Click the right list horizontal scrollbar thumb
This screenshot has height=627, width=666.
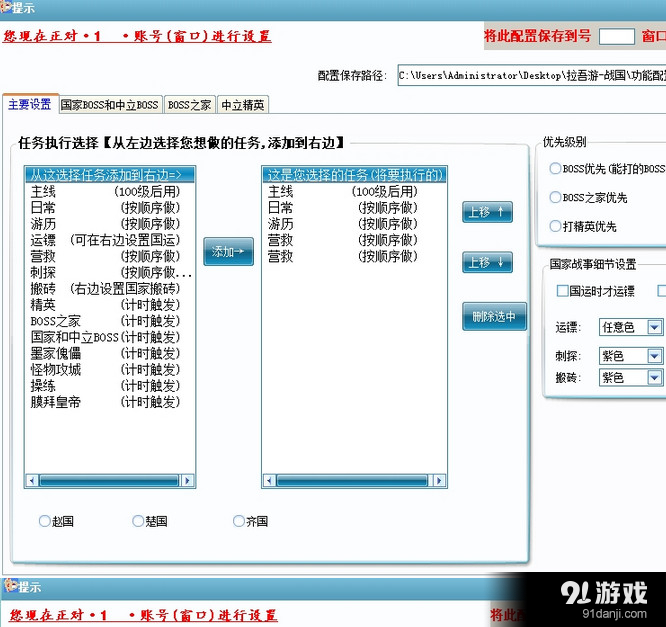click(352, 480)
